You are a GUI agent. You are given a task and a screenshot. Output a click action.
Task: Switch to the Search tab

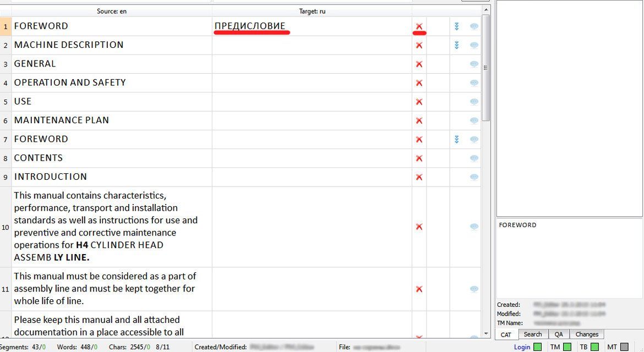click(x=532, y=334)
